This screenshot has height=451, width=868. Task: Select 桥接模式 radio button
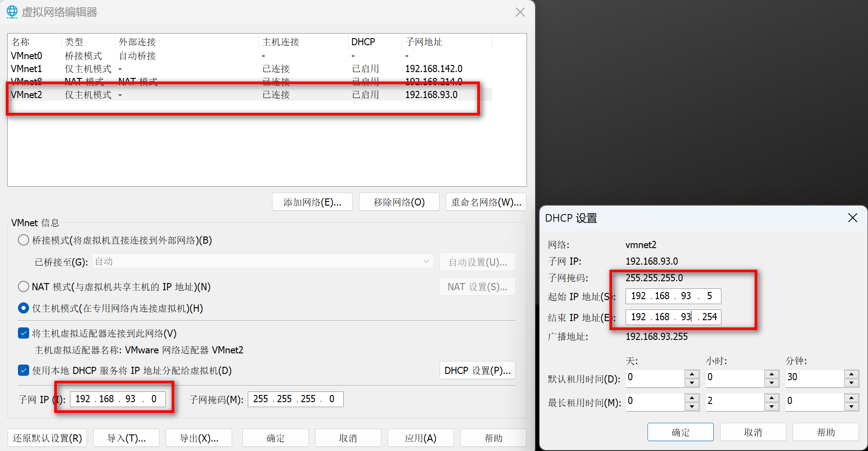coord(23,240)
